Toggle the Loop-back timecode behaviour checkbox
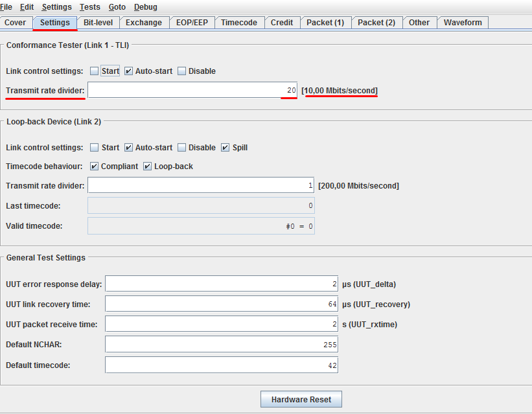This screenshot has width=532, height=414. (x=148, y=167)
